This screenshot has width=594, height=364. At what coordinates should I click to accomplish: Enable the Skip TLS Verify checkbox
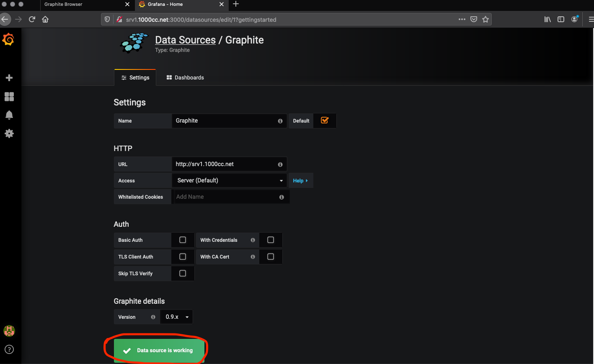[183, 273]
